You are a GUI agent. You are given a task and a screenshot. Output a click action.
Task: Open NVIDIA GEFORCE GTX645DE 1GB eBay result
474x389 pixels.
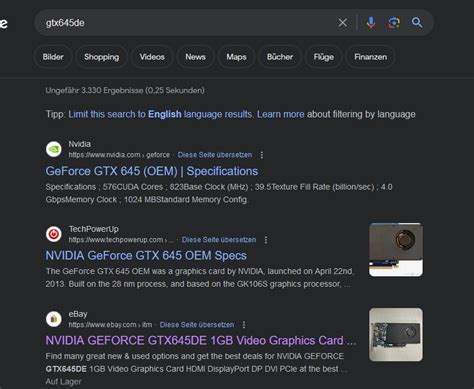pyautogui.click(x=201, y=341)
